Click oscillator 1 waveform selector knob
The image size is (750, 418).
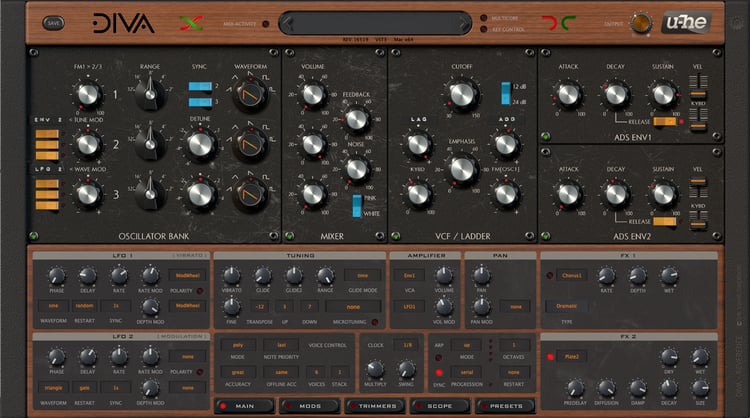click(x=250, y=95)
